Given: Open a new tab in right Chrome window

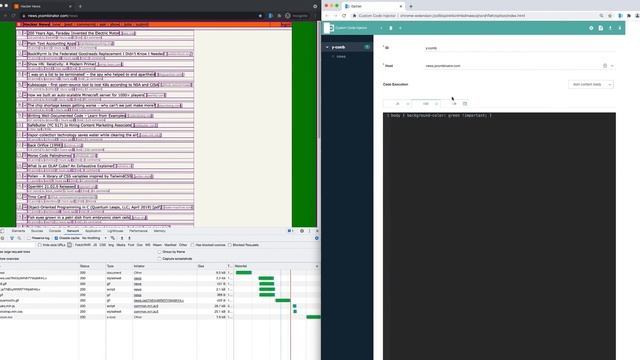Looking at the screenshot, I should (x=411, y=6).
